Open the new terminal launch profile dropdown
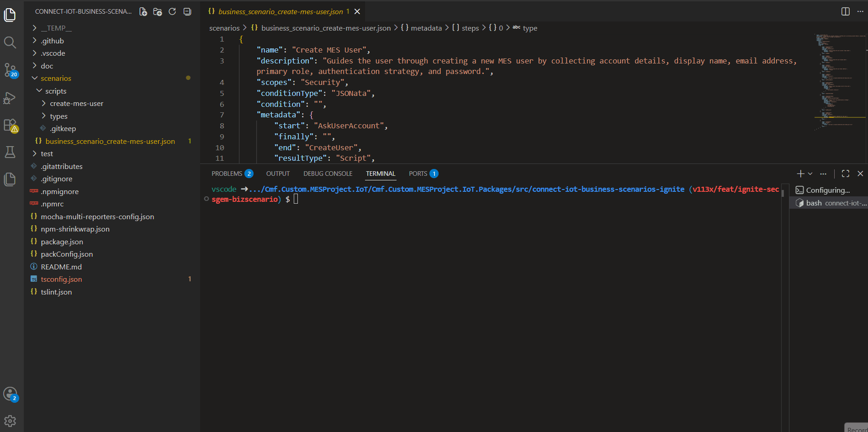Screen dimensions: 868x432 tap(810, 174)
